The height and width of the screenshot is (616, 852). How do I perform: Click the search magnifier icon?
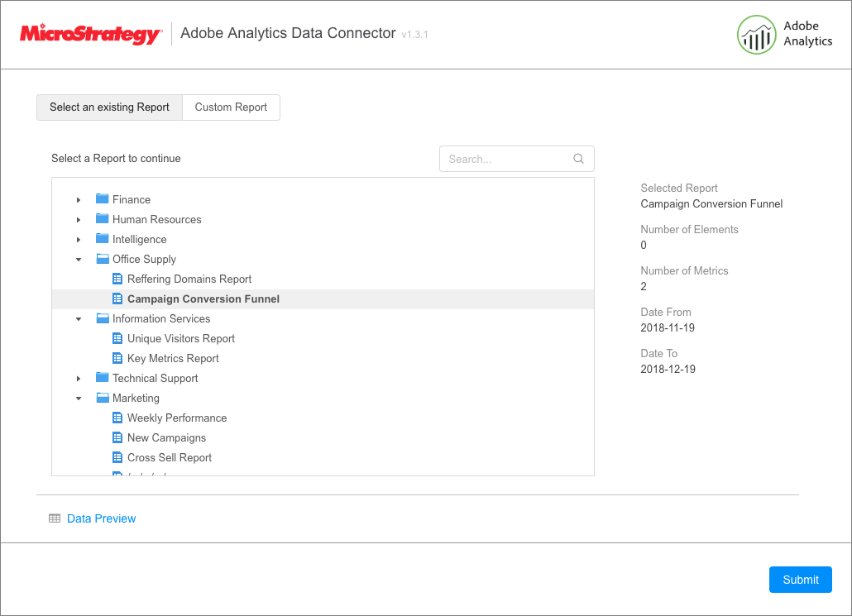pyautogui.click(x=579, y=159)
